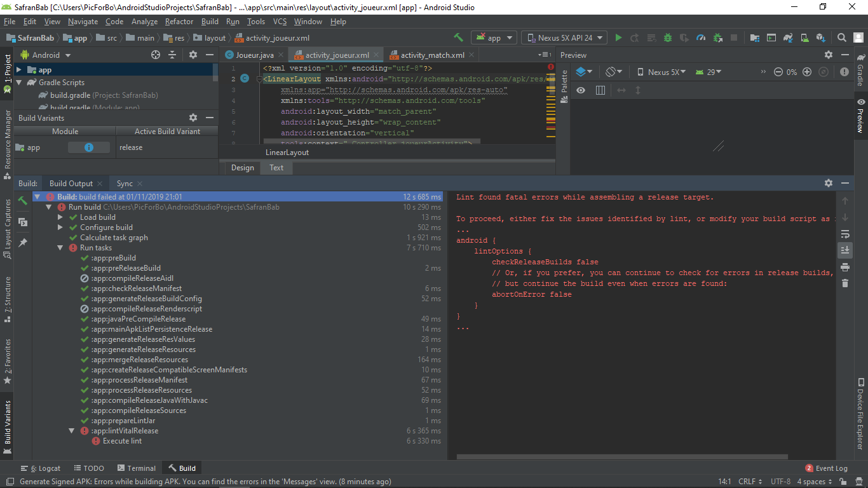Screen dimensions: 868x488
Task: Click the LinearLayout breadcrumb
Action: point(287,152)
